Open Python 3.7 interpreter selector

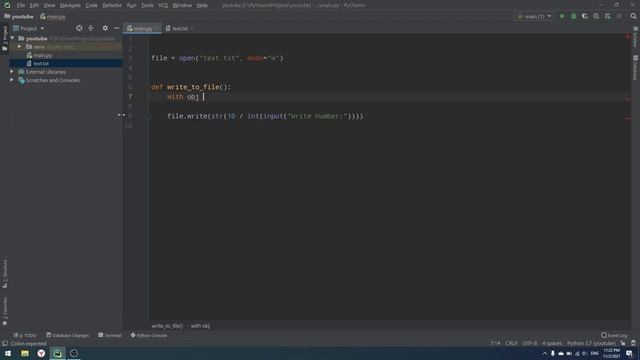point(591,343)
